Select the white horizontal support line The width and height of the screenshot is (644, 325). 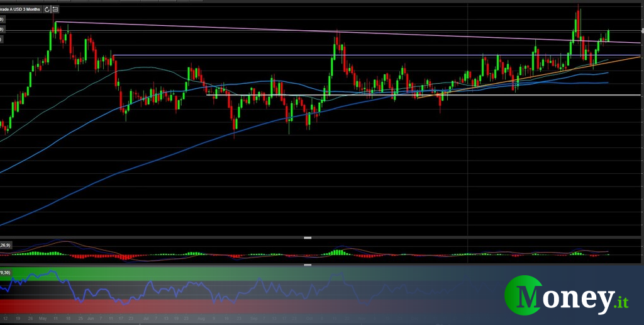click(x=423, y=95)
